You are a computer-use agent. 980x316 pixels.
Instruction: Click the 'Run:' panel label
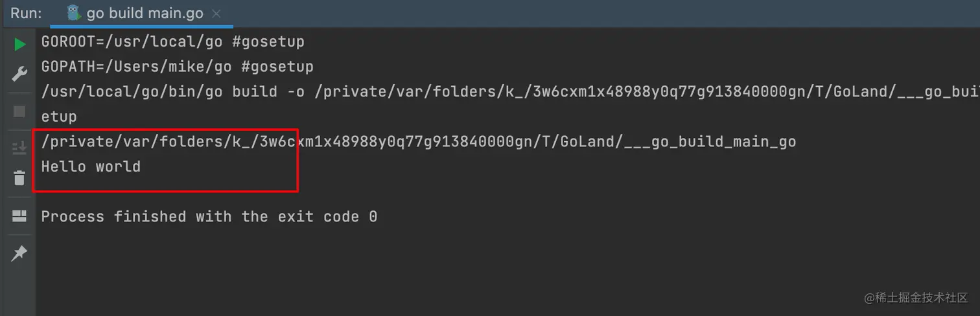tap(27, 14)
